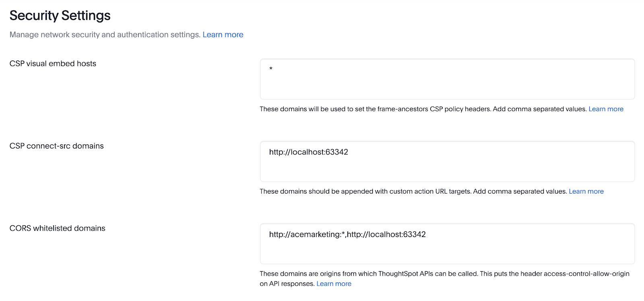
Task: Click the CSP connect-src domains label
Action: [56, 146]
